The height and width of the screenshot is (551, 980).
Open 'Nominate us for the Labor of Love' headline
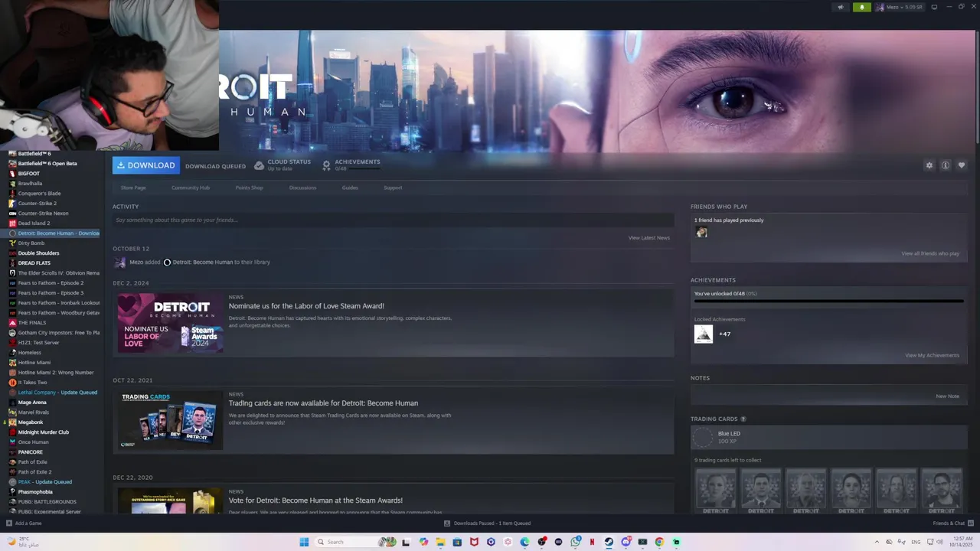coord(306,306)
